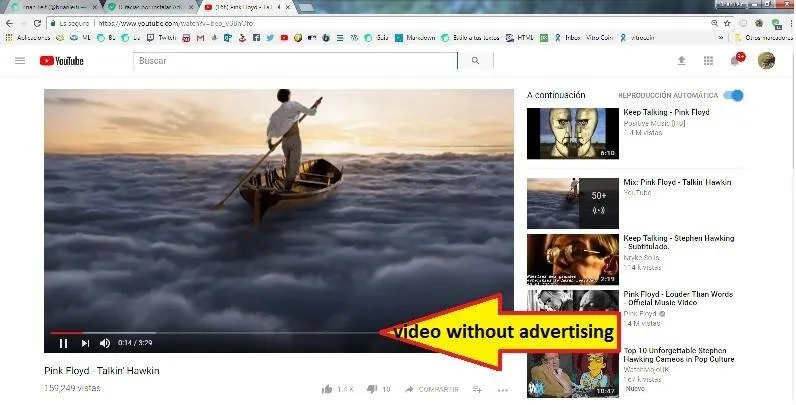Click the mute tab speaker icon on the YouTube tab
796x405 pixels.
(x=278, y=7)
